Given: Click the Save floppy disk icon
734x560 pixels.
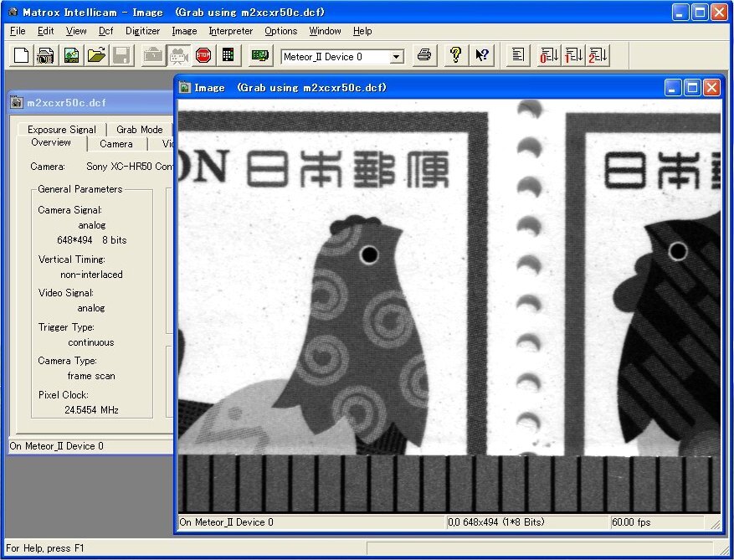Looking at the screenshot, I should coord(121,56).
